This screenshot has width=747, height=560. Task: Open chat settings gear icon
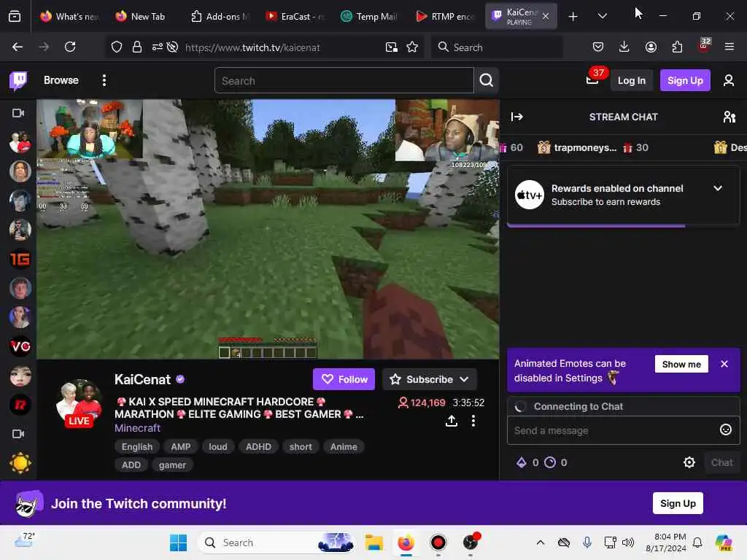click(x=689, y=462)
